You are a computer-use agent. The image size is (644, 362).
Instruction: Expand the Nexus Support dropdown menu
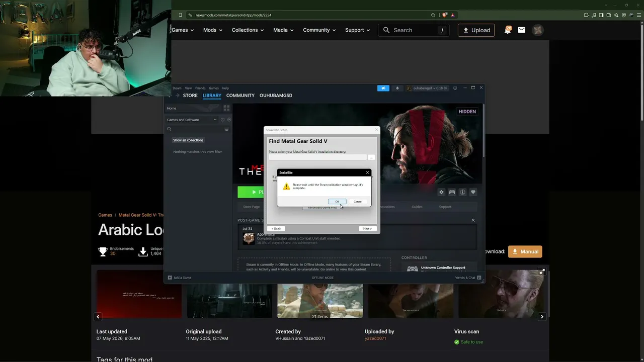tap(357, 30)
